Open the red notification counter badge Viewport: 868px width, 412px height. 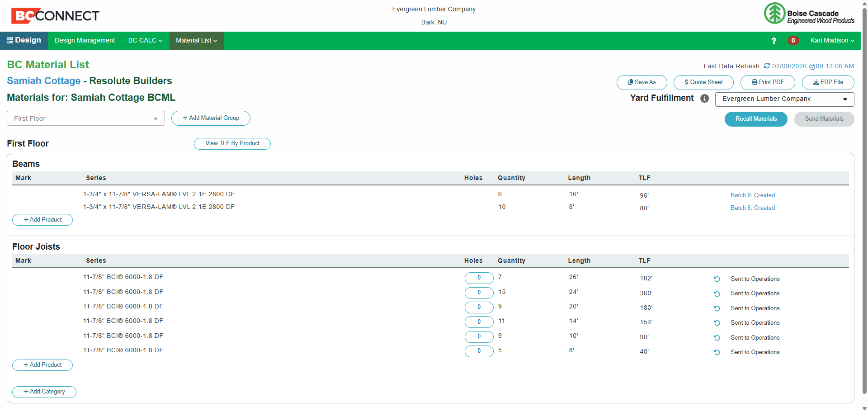click(x=793, y=41)
